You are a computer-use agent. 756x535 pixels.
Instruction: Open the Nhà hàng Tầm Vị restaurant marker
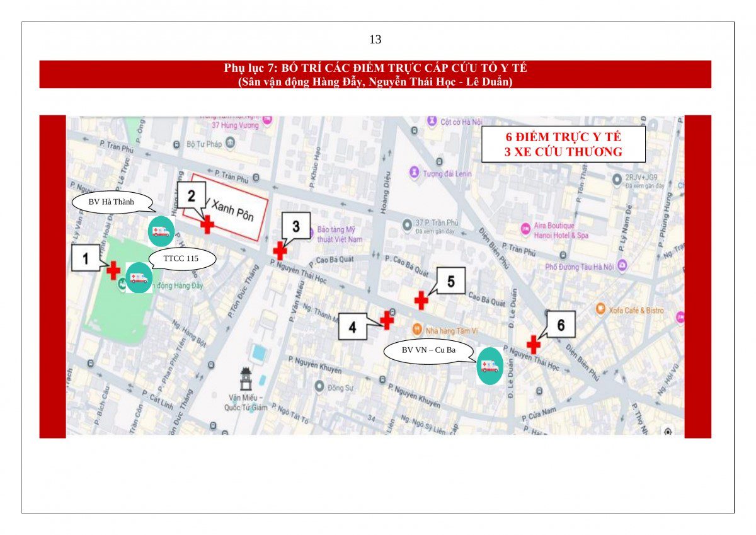click(416, 329)
